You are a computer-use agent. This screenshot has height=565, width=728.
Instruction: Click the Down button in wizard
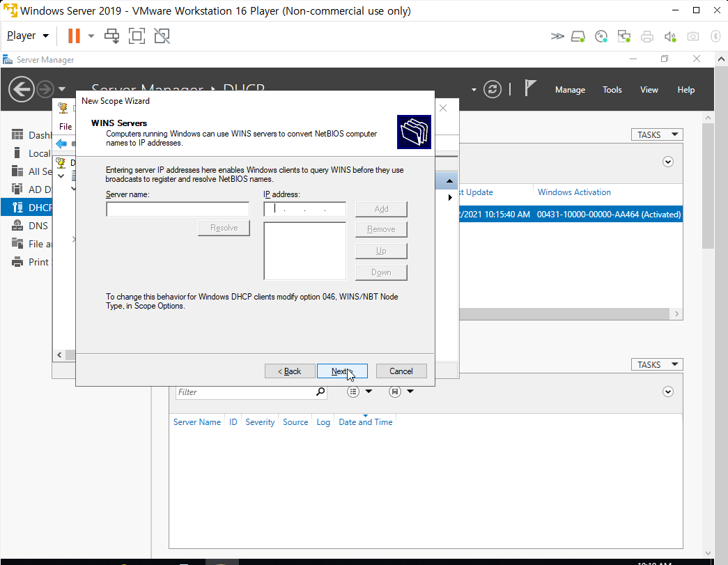381,272
